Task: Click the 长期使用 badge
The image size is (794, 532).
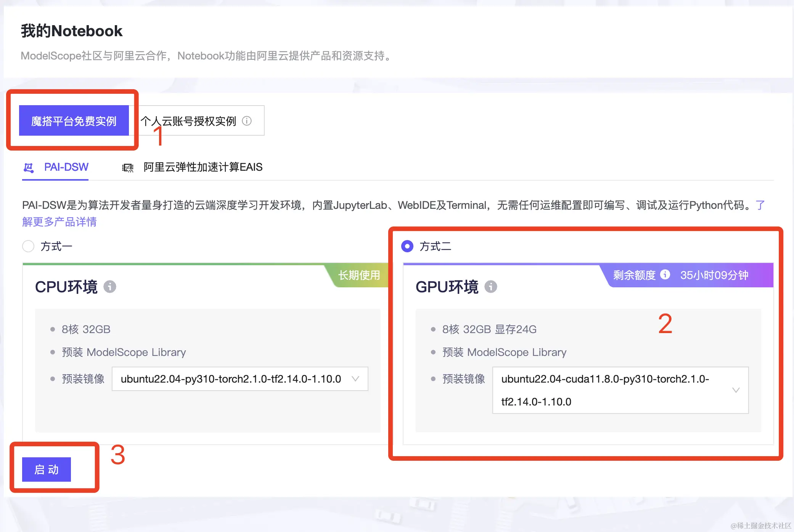Action: click(x=359, y=275)
